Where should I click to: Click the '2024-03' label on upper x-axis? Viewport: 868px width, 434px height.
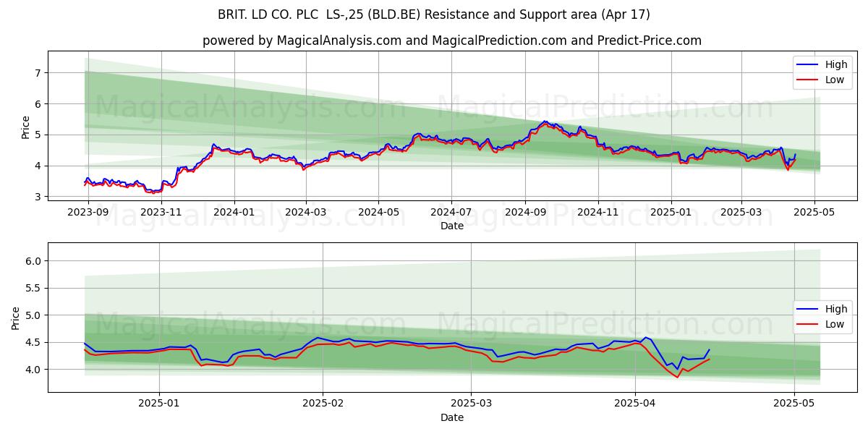click(x=306, y=212)
